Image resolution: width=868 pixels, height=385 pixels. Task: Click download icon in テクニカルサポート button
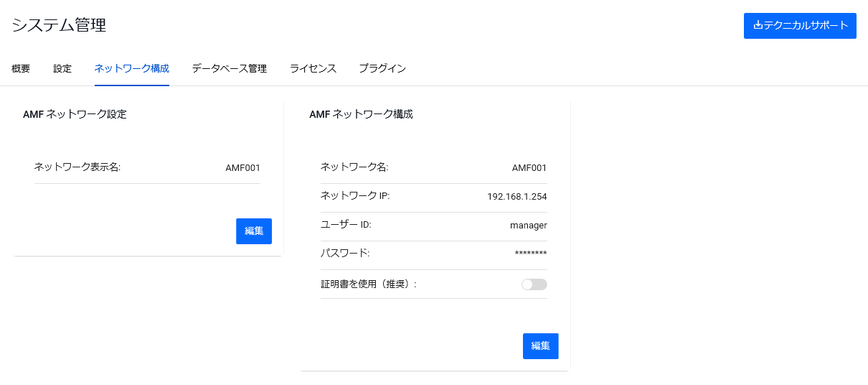[758, 25]
